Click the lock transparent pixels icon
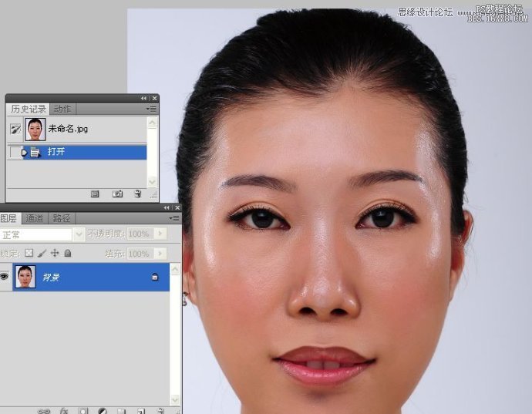 pos(29,253)
